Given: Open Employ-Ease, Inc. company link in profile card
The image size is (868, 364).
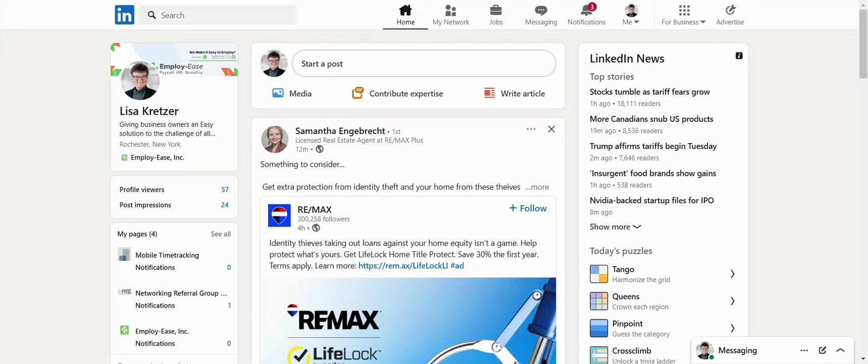Looking at the screenshot, I should coord(152,158).
